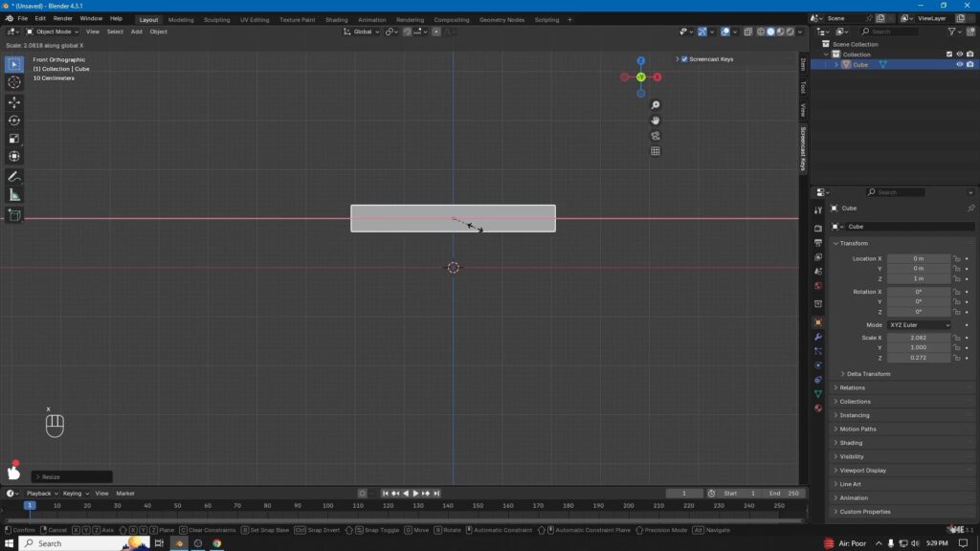Switch to Modeling workspace tab

point(181,19)
